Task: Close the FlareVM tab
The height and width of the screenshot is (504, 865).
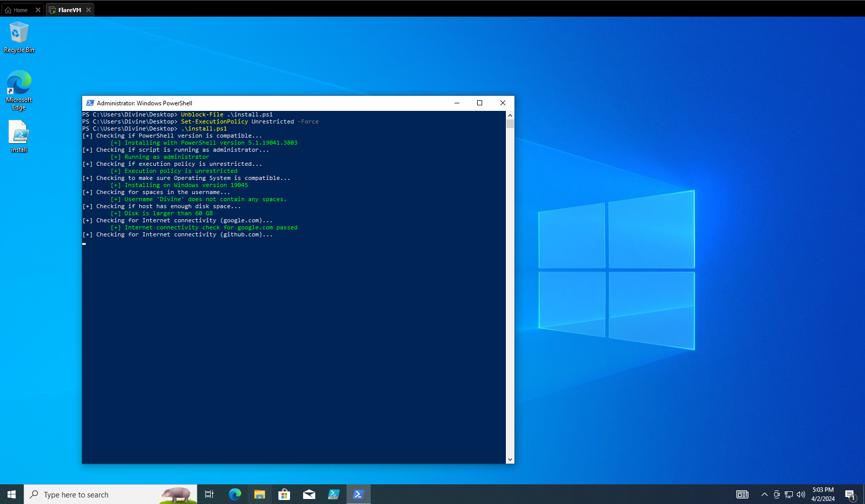Action: point(88,10)
